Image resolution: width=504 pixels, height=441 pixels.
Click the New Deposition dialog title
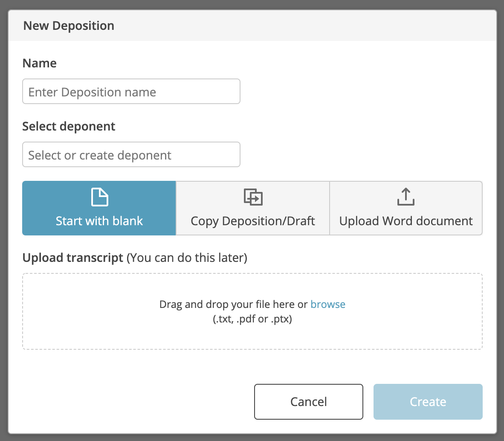(69, 26)
